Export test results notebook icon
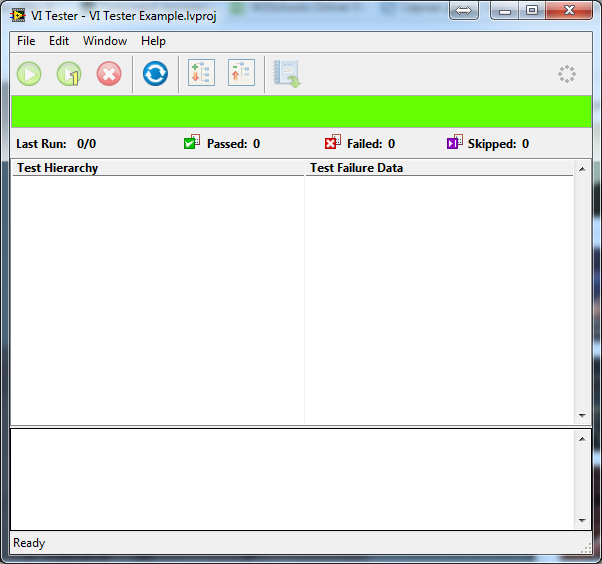 [x=287, y=73]
